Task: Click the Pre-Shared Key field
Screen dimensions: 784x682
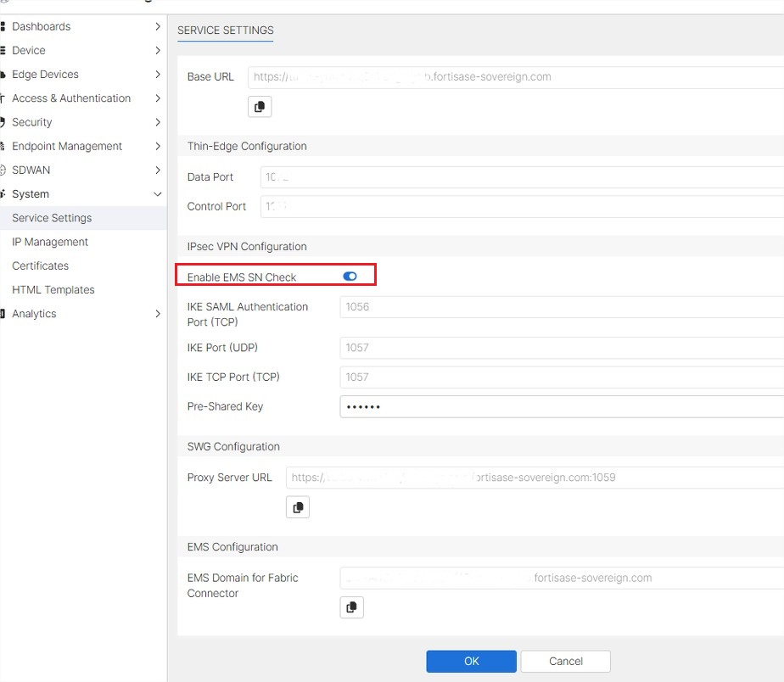Action: coord(562,406)
